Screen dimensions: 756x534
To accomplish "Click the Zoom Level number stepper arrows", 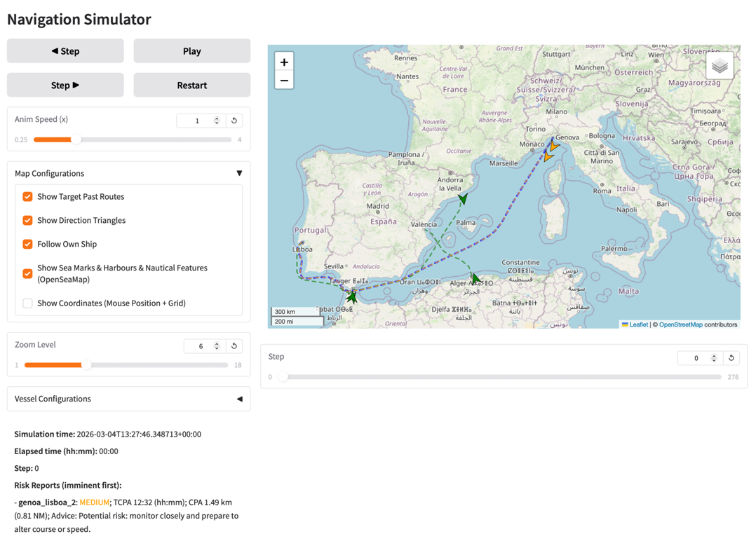I will tap(217, 345).
